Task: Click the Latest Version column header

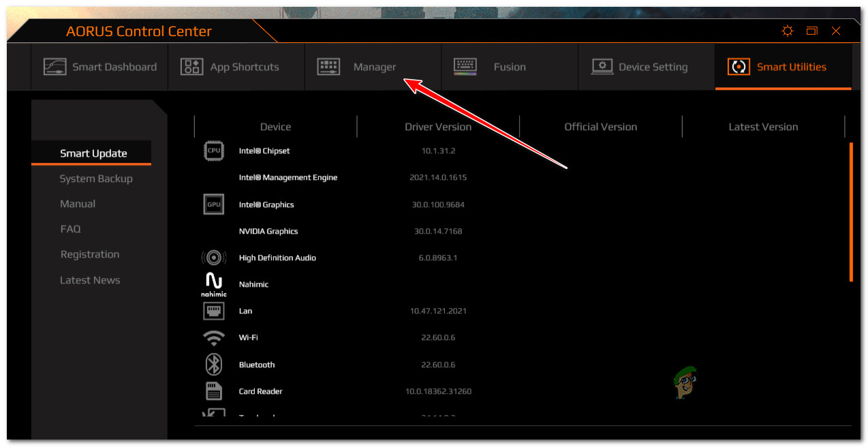Action: (763, 127)
